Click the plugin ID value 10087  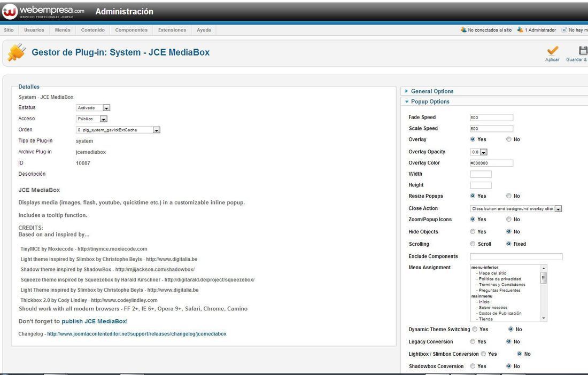pyautogui.click(x=83, y=163)
